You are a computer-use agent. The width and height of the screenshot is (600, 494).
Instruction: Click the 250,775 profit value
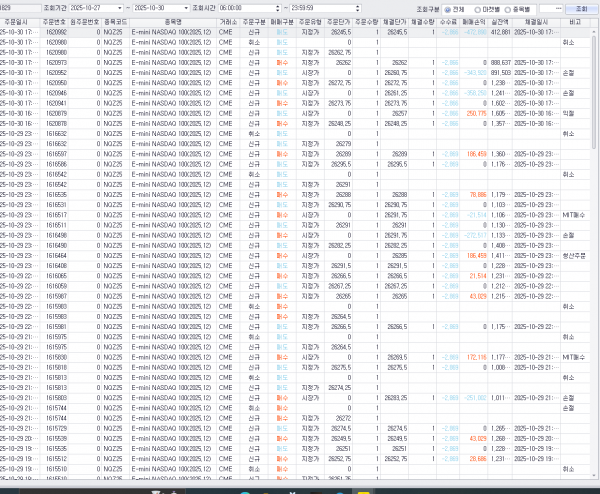click(476, 113)
